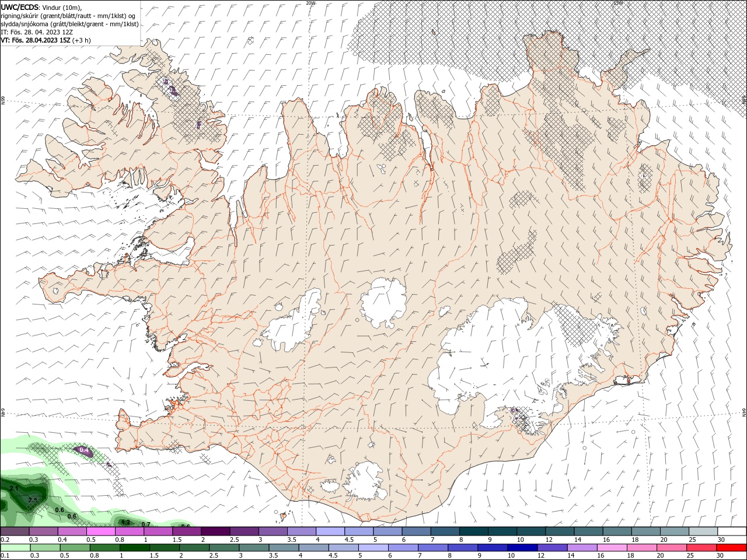747x560 pixels.
Task: Click the bright pink 0.5 swatch in upper snow scale
Action: [101, 531]
